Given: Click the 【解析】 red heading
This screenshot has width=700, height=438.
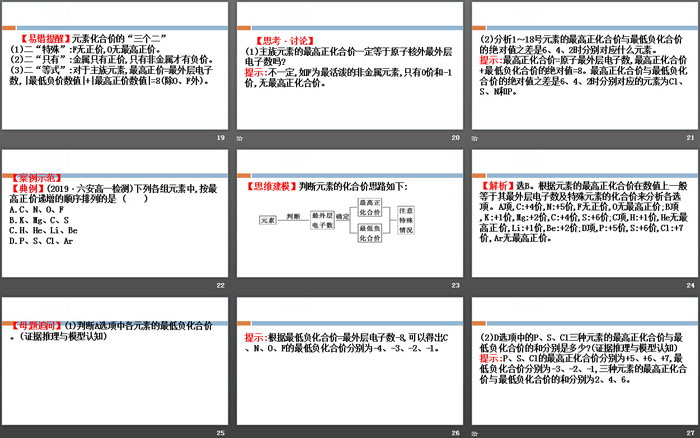Looking at the screenshot, I should (x=497, y=186).
